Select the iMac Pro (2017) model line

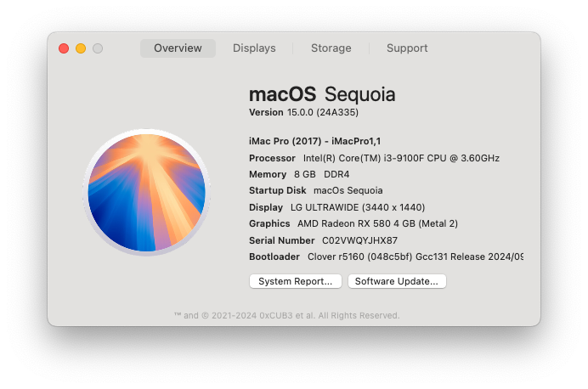315,141
